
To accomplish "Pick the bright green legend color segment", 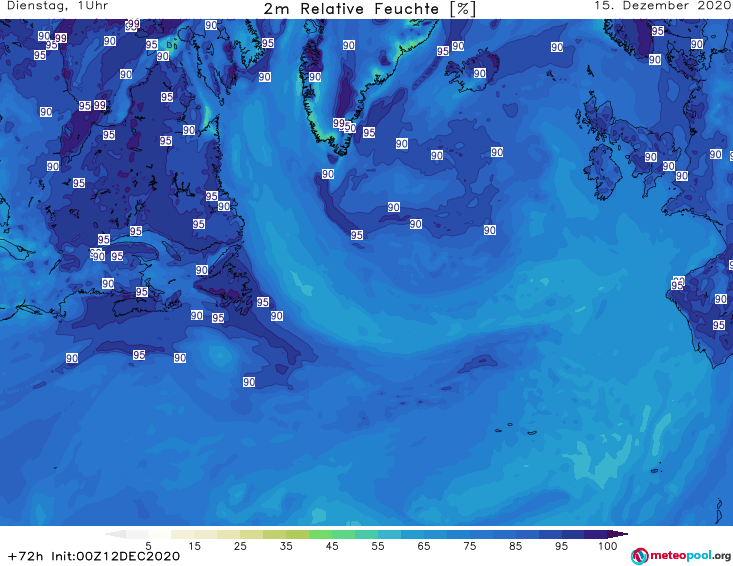I will point(320,534).
